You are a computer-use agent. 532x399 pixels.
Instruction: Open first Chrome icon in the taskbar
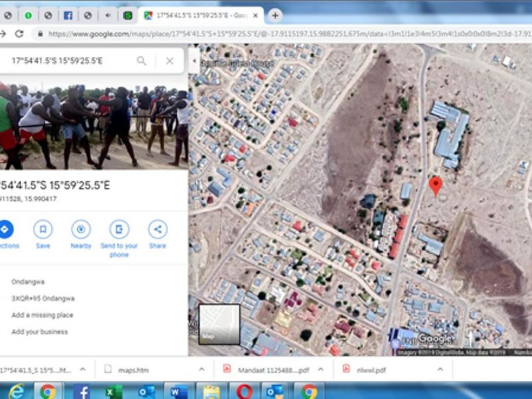[x=48, y=391]
